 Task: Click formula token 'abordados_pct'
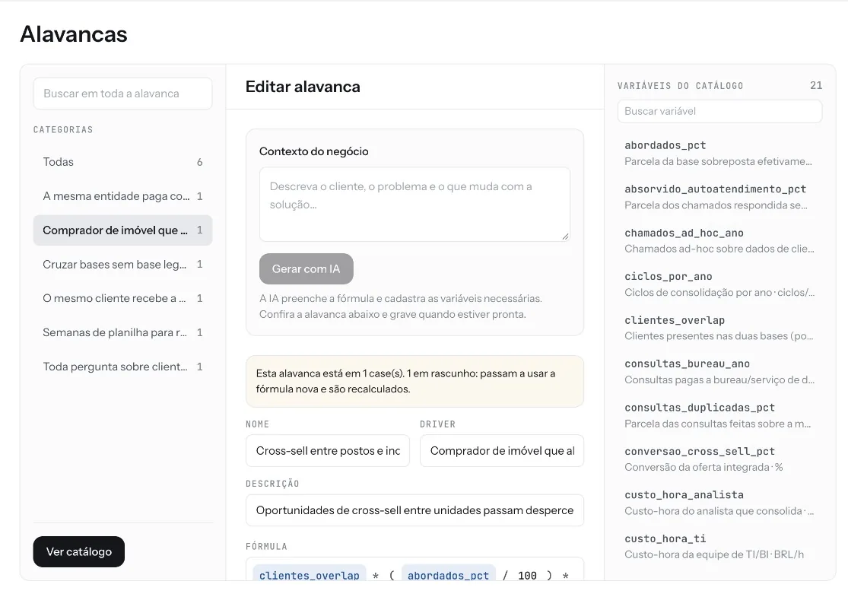448,575
